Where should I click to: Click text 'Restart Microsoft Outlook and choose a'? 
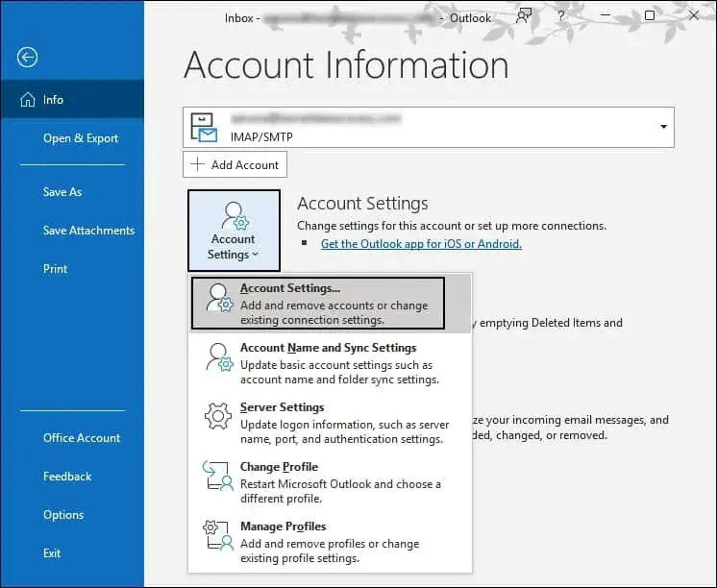[340, 484]
